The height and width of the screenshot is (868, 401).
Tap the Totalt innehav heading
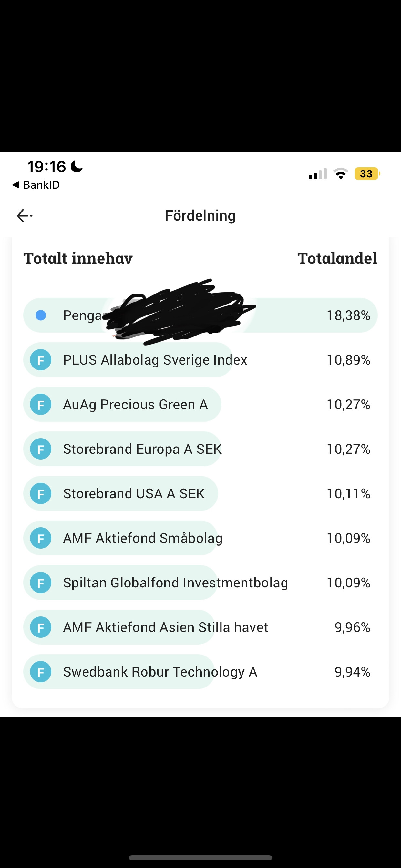pos(78,258)
